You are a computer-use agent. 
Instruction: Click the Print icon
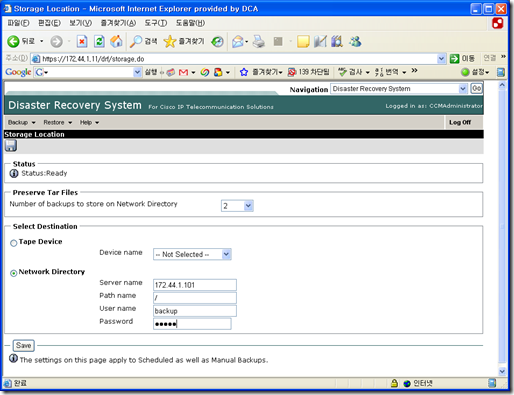point(259,42)
